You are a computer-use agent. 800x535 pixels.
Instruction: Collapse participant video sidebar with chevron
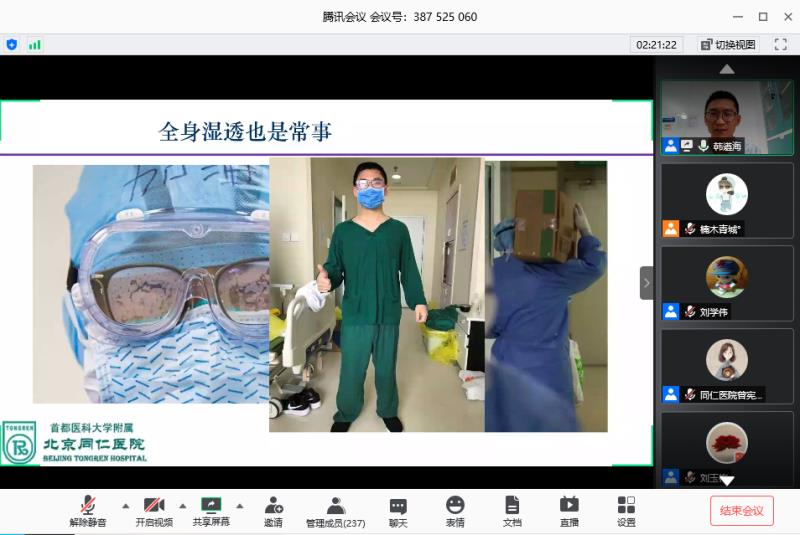[646, 283]
